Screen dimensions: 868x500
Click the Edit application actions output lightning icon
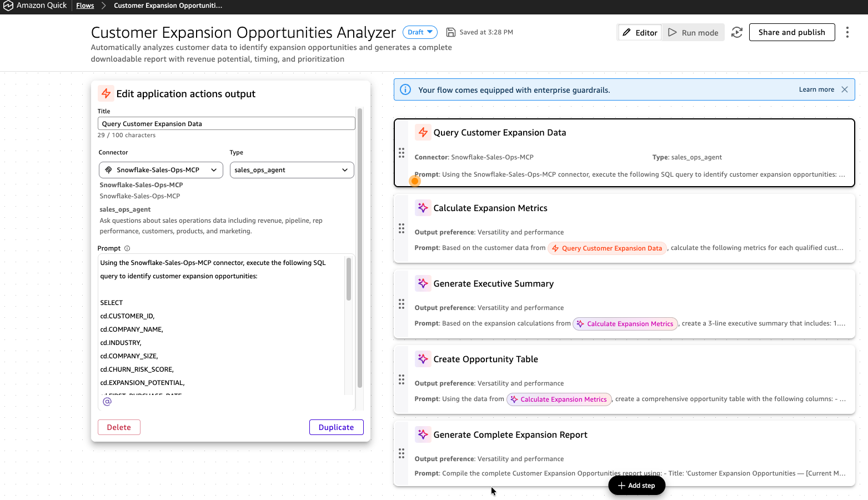point(106,93)
